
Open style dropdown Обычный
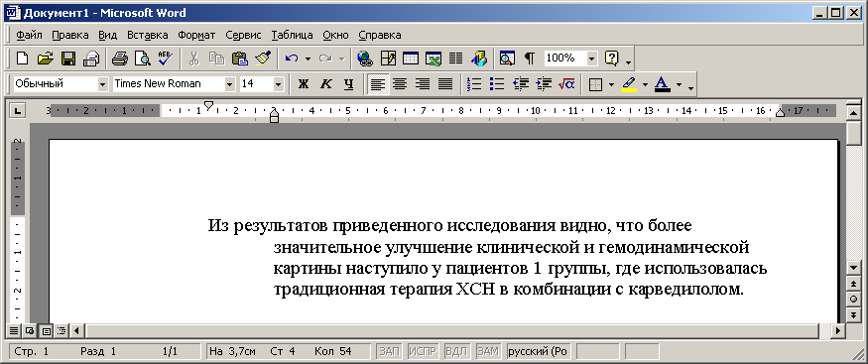[102, 84]
